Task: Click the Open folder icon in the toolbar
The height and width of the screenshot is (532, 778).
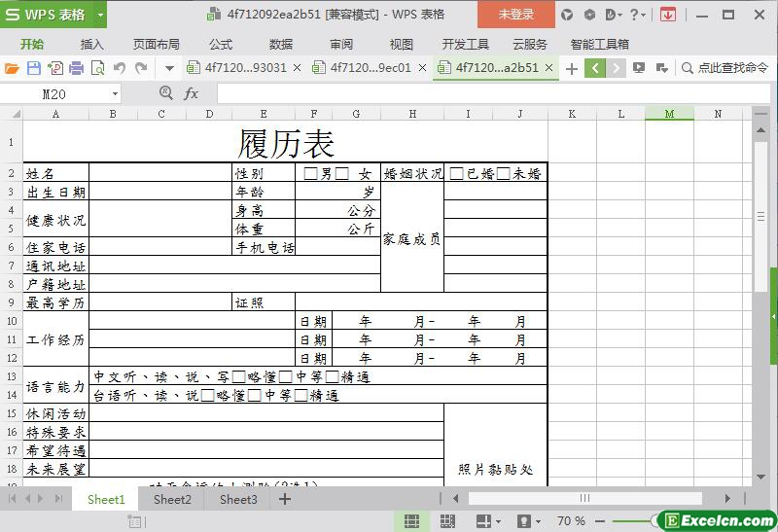Action: click(12, 68)
